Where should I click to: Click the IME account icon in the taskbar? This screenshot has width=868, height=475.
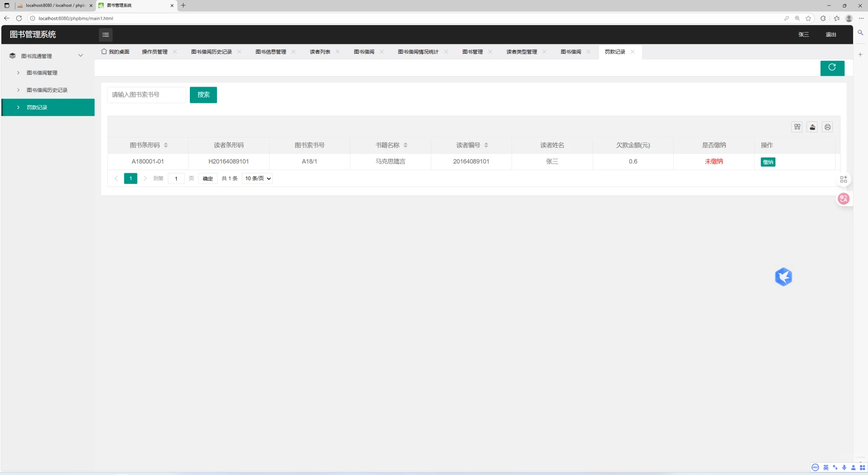(x=853, y=468)
